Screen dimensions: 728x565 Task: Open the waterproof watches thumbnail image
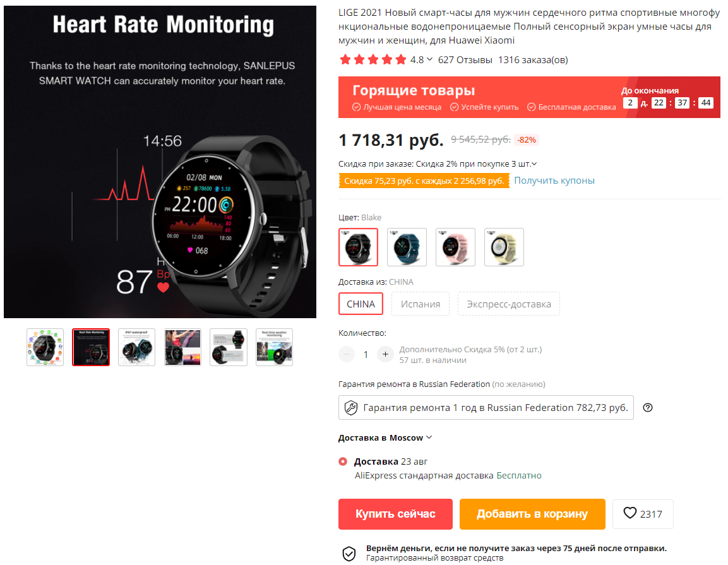(x=136, y=347)
